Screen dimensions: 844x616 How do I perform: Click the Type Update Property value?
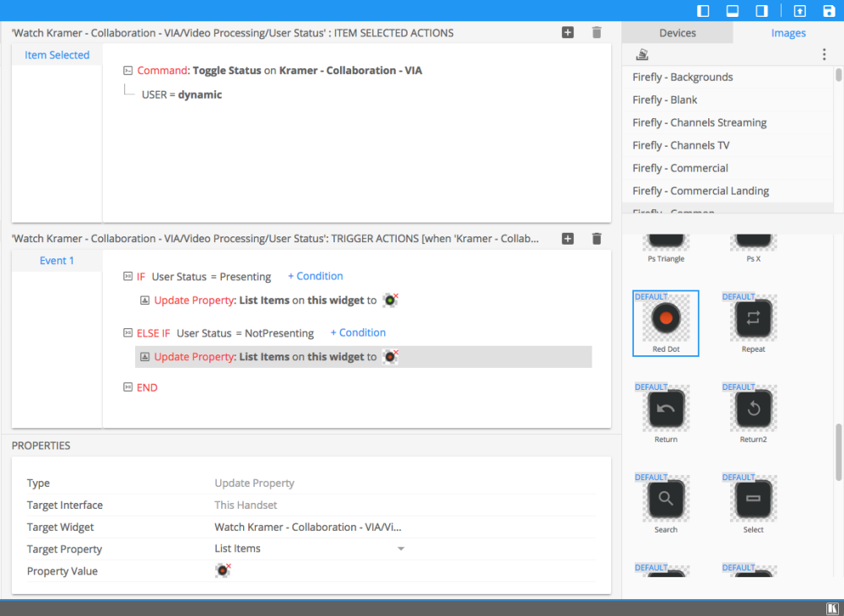[254, 484]
